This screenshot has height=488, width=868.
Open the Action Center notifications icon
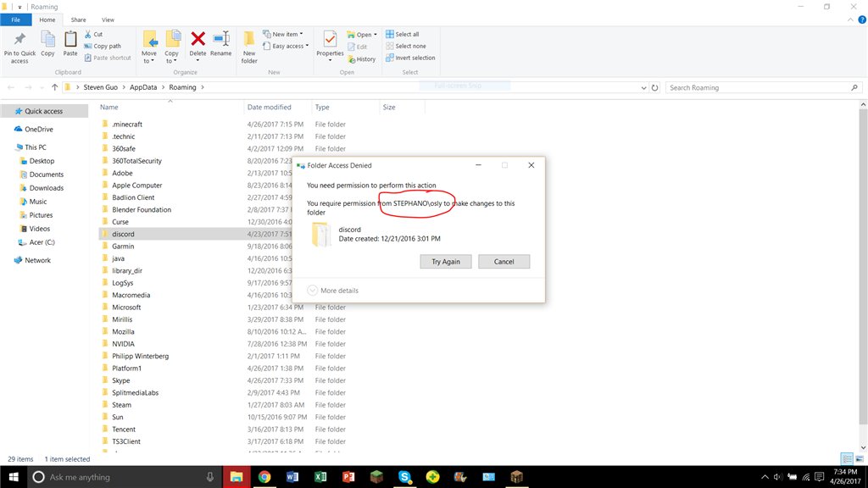[x=820, y=477]
